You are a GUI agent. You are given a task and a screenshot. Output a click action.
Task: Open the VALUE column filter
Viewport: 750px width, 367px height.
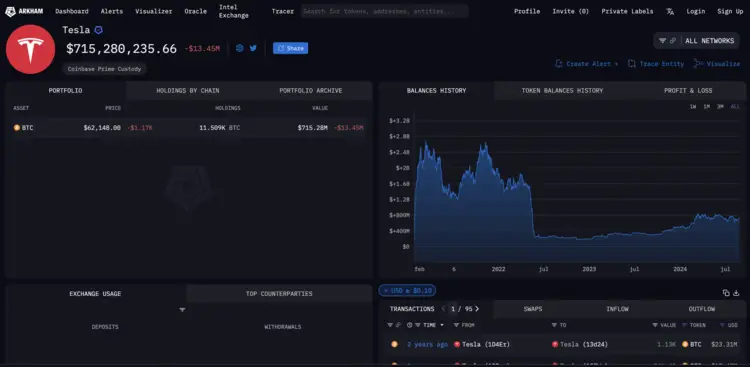[x=655, y=325]
